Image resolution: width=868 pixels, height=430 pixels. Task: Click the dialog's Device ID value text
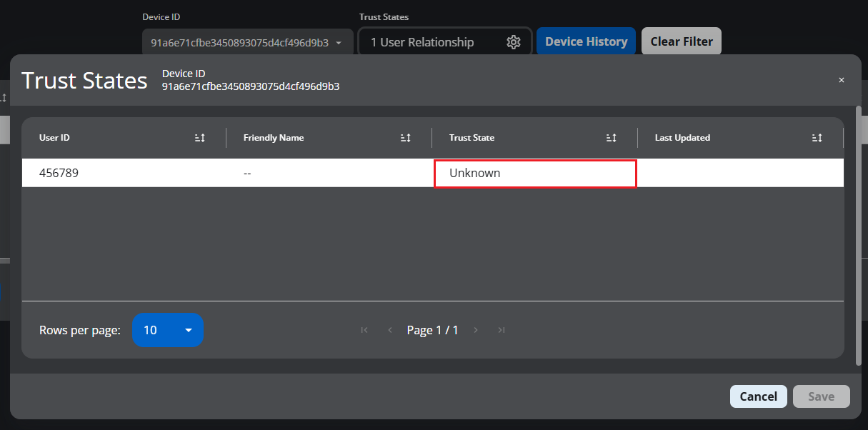click(251, 86)
